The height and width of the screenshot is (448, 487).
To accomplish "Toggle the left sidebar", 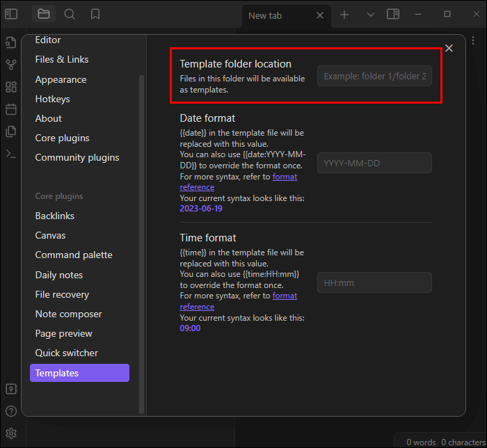I will pyautogui.click(x=11, y=14).
